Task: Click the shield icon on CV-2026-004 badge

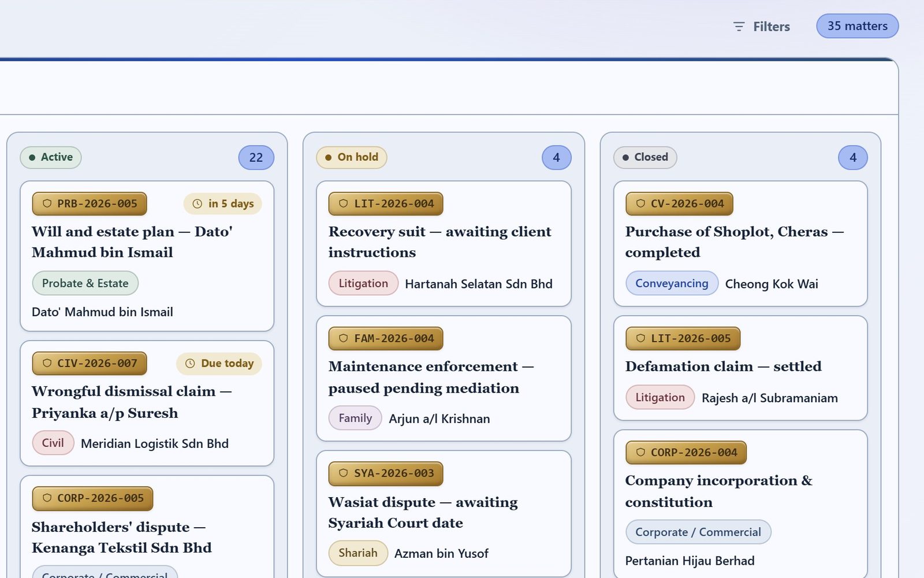Action: point(640,203)
